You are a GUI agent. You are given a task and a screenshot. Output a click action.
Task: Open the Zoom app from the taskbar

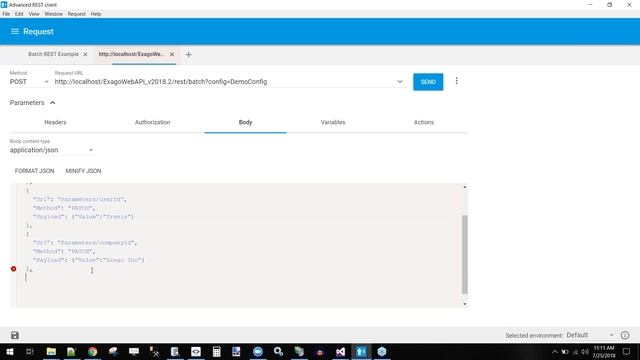258,351
